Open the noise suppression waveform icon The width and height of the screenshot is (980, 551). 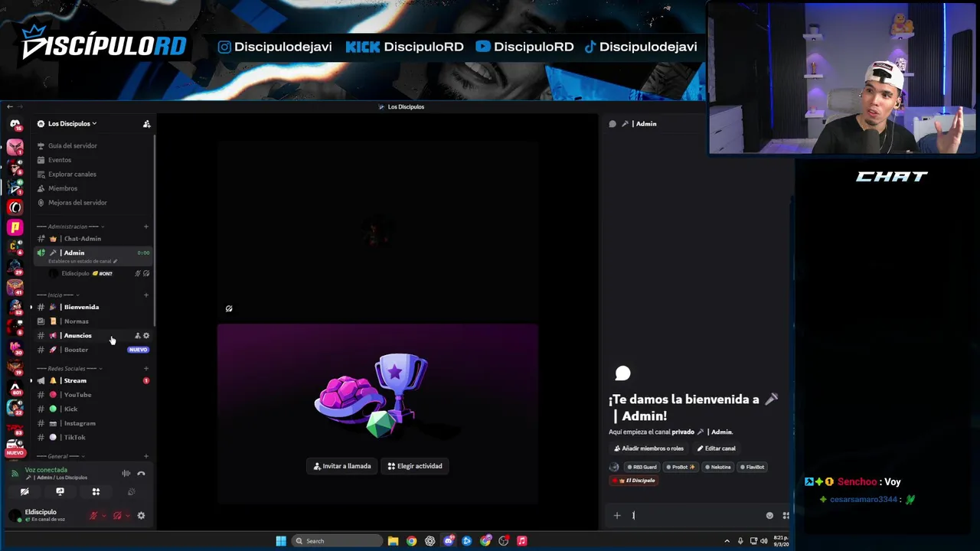click(126, 474)
